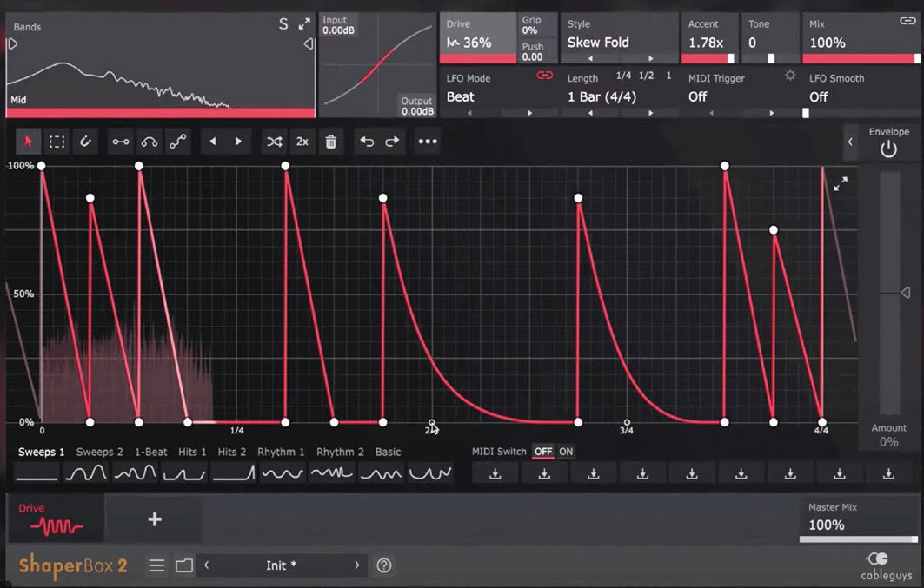Screen dimensions: 924x588
Task: Open the Hits 1 preset tab
Action: click(192, 452)
